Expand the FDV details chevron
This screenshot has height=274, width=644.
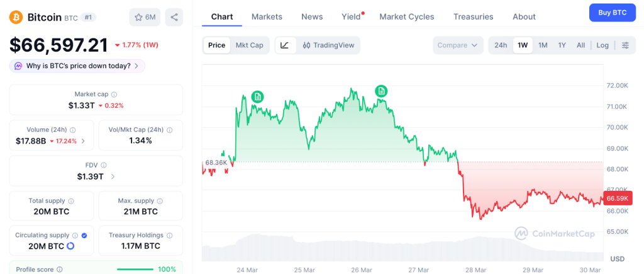113,177
